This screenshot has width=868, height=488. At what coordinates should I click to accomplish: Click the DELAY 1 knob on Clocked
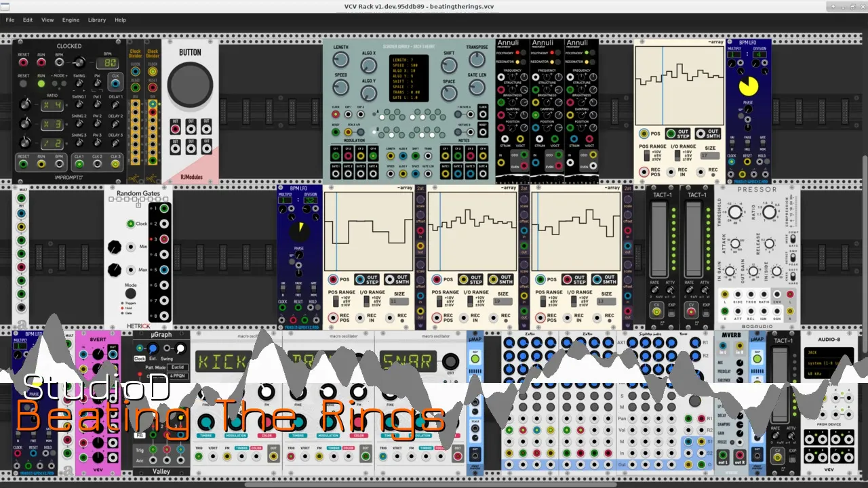pyautogui.click(x=115, y=105)
